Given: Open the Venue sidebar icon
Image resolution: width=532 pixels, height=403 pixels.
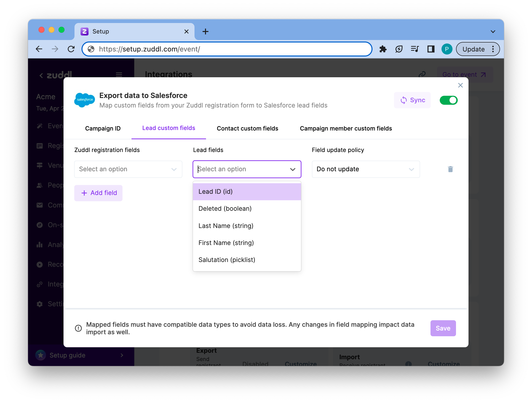Looking at the screenshot, I should pos(40,165).
